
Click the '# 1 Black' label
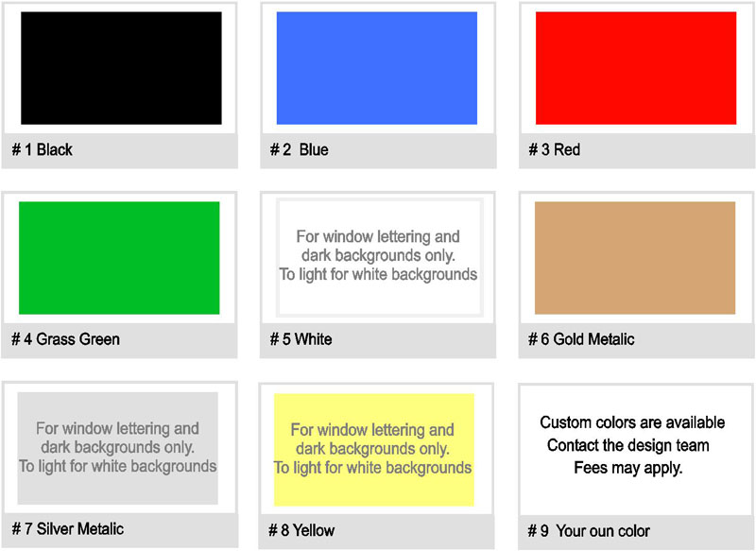pos(42,149)
